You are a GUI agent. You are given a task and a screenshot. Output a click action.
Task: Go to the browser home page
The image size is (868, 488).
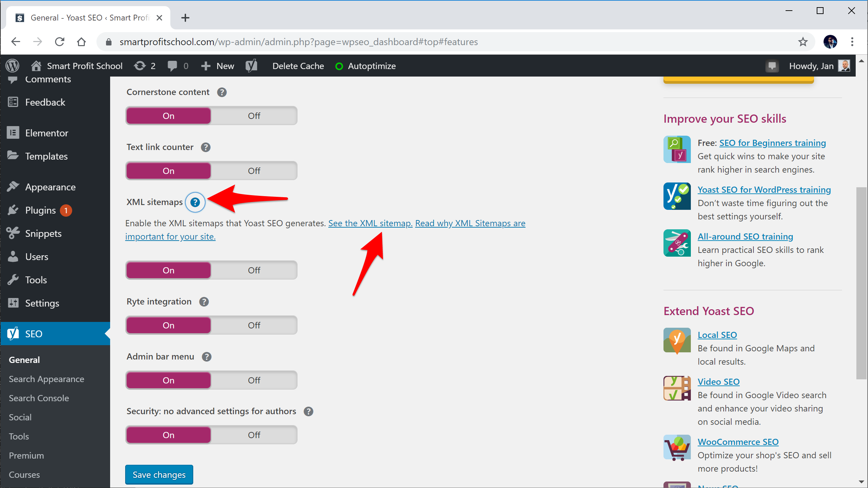tap(81, 42)
